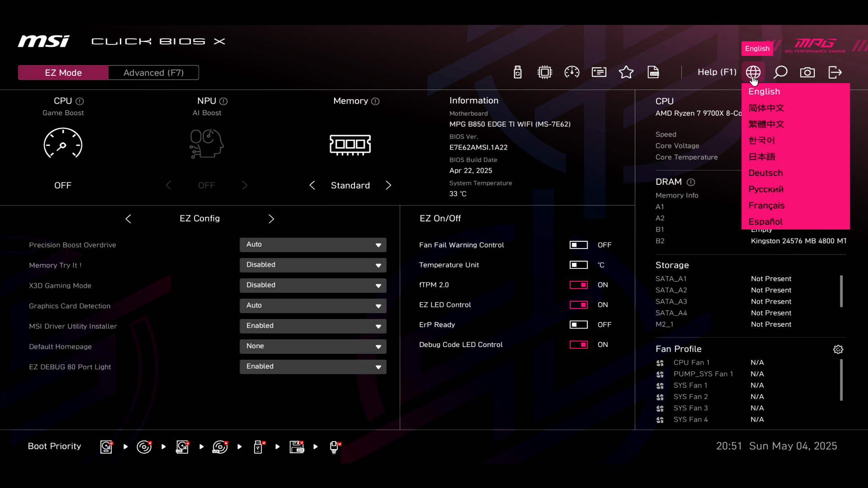Click the search magnifier icon
Image resolution: width=868 pixels, height=488 pixels.
pyautogui.click(x=780, y=72)
